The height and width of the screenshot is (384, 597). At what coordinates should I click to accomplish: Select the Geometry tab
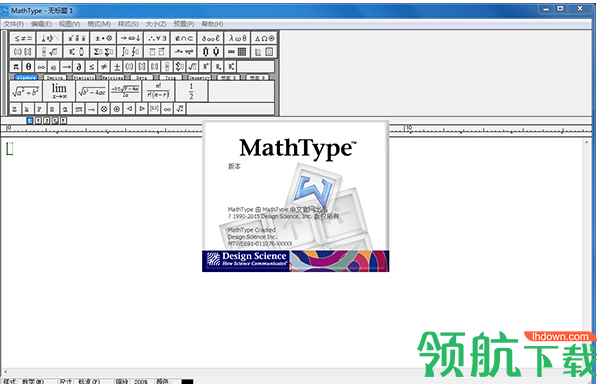tap(199, 78)
